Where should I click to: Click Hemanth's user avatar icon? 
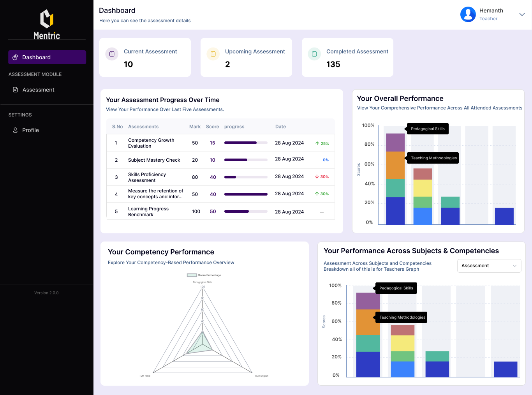(x=468, y=14)
